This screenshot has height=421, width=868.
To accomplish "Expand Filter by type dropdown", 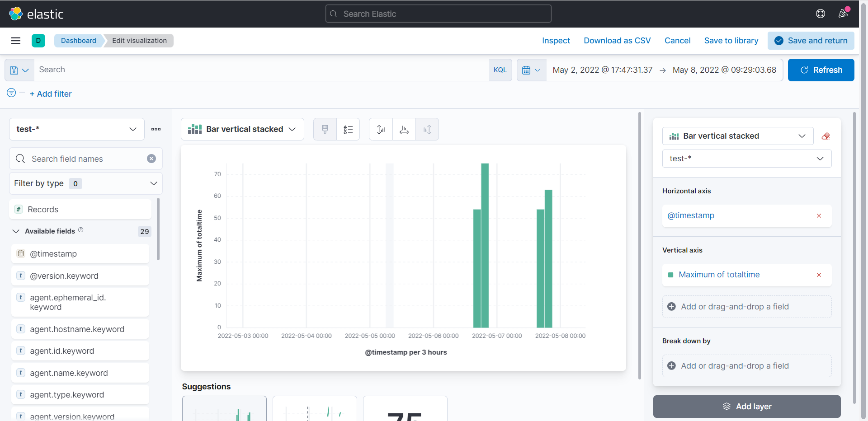I will point(86,183).
